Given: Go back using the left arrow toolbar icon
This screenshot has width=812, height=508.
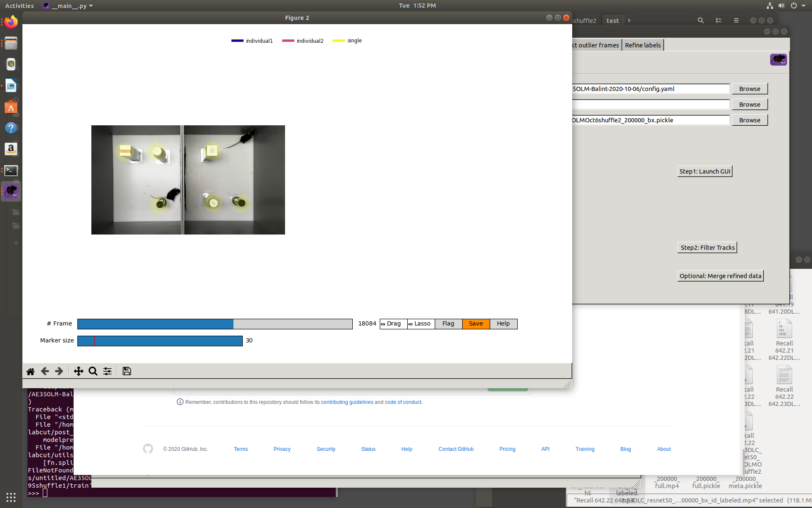Looking at the screenshot, I should coord(44,371).
